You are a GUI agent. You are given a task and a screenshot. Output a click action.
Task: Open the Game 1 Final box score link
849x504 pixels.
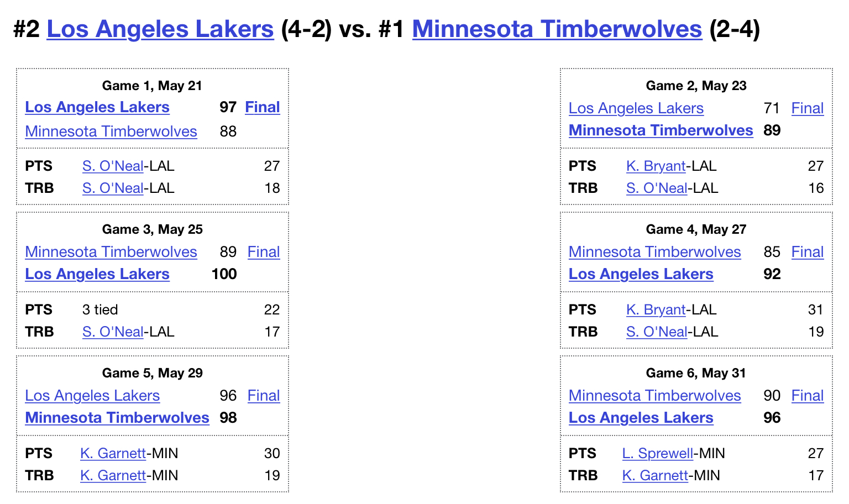263,107
